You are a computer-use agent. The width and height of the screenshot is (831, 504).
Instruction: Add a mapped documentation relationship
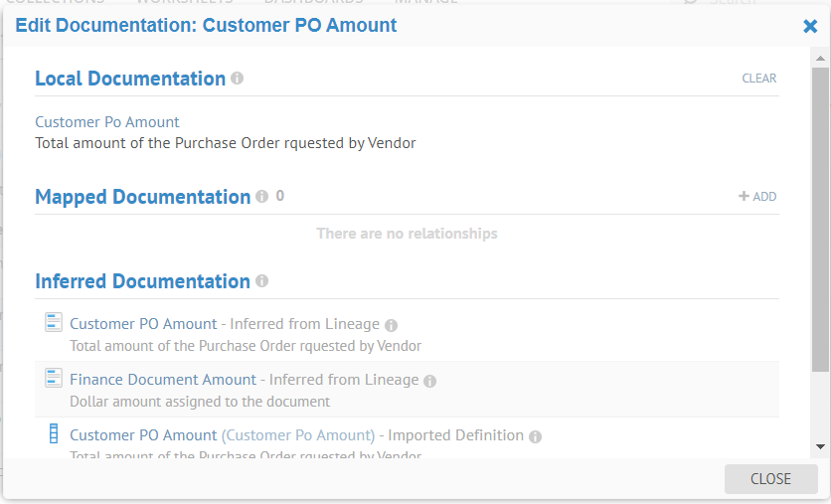[x=757, y=197]
